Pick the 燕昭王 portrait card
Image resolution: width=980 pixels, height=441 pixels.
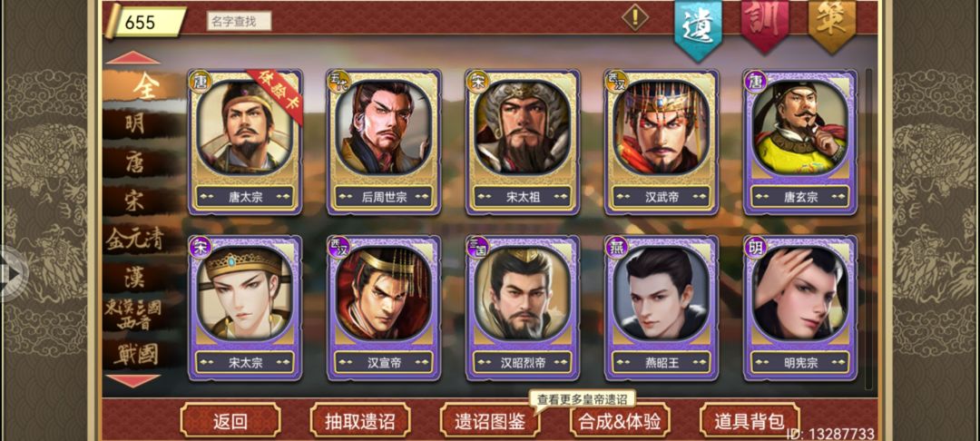click(x=661, y=308)
